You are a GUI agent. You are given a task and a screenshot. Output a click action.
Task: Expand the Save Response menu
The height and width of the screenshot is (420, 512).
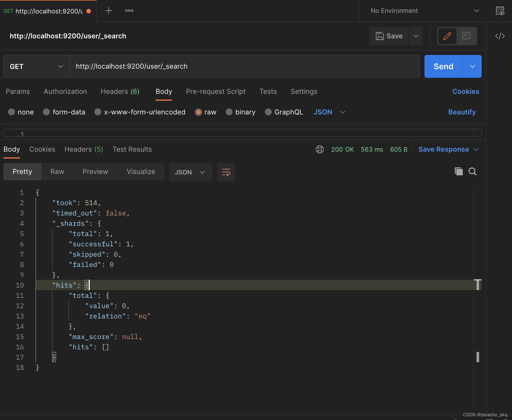tap(449, 149)
